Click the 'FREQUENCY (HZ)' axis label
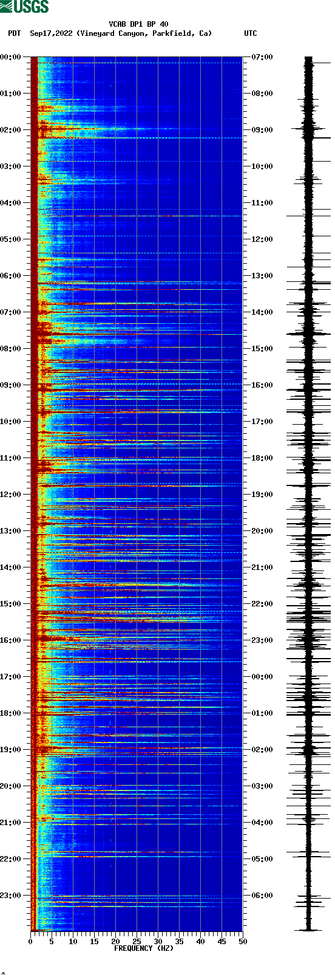Screen dimensions: 335x980 point(144,948)
